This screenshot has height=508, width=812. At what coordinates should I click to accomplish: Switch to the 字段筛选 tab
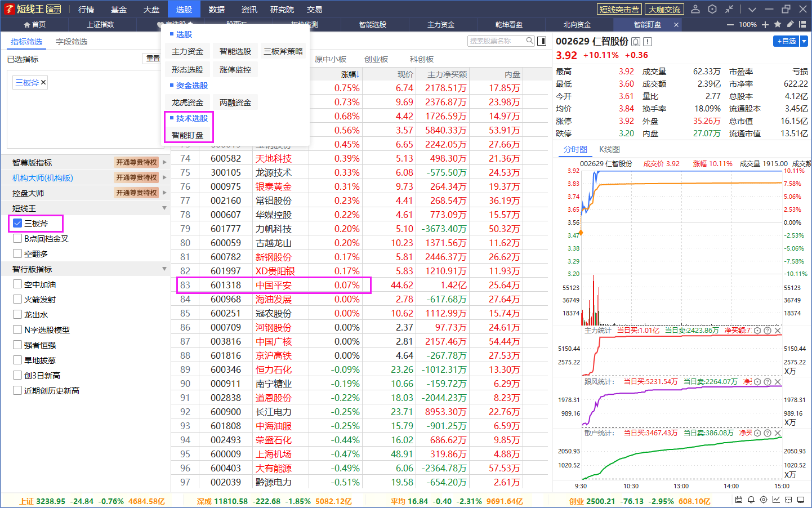point(72,42)
